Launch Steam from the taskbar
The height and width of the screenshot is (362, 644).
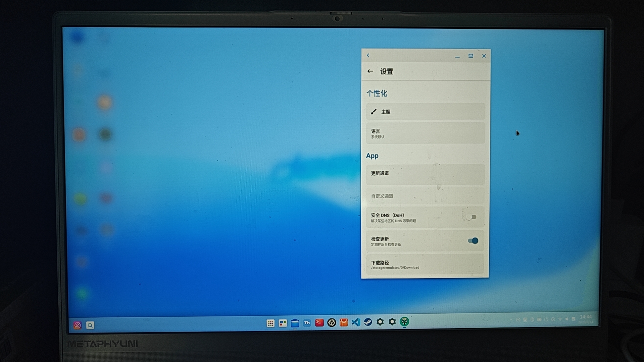pyautogui.click(x=368, y=322)
